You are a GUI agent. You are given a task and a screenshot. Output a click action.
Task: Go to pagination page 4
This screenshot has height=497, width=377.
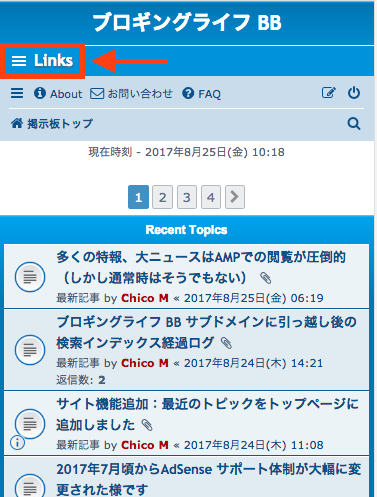(x=211, y=197)
